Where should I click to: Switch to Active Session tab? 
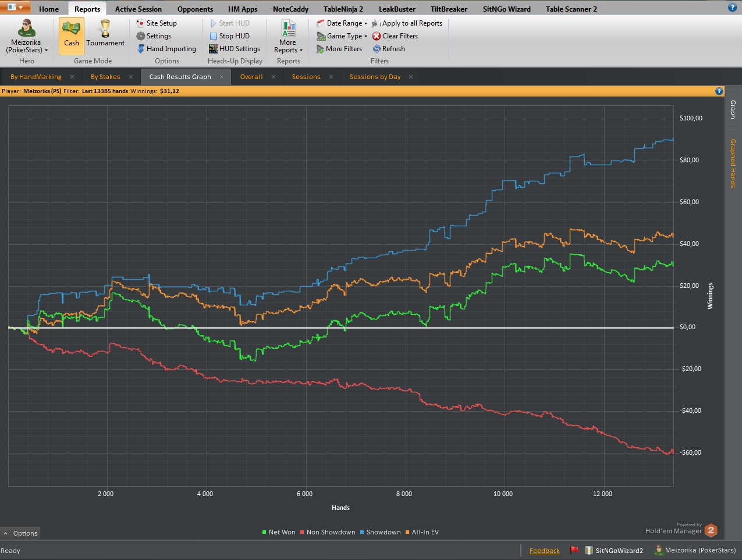pyautogui.click(x=139, y=9)
